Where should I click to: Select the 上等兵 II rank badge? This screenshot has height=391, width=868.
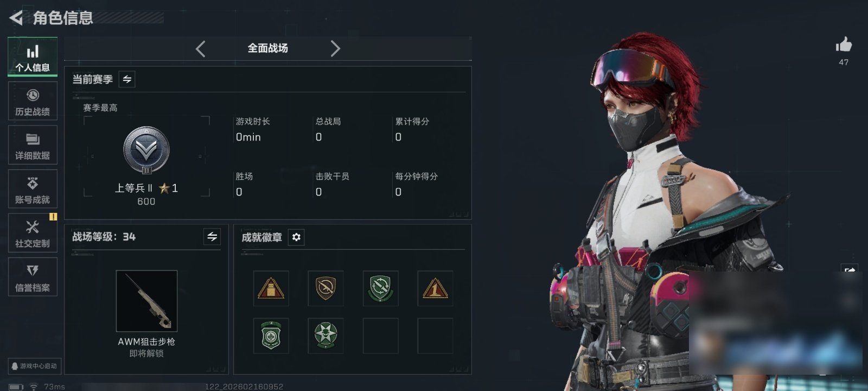coord(146,150)
